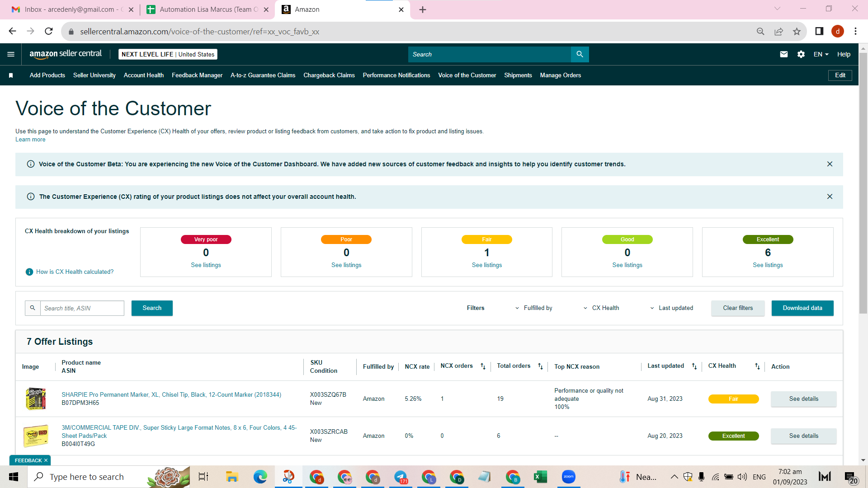Viewport: 868px width, 488px height.
Task: Expand the CX Health filter dropdown
Action: [601, 308]
